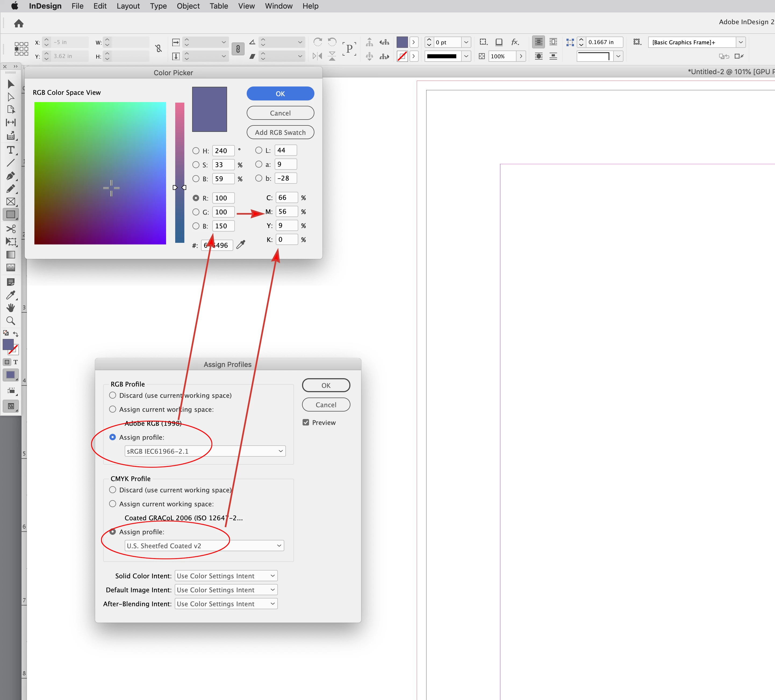Select the Pen tool
Viewport: 775px width, 700px height.
coord(11,176)
